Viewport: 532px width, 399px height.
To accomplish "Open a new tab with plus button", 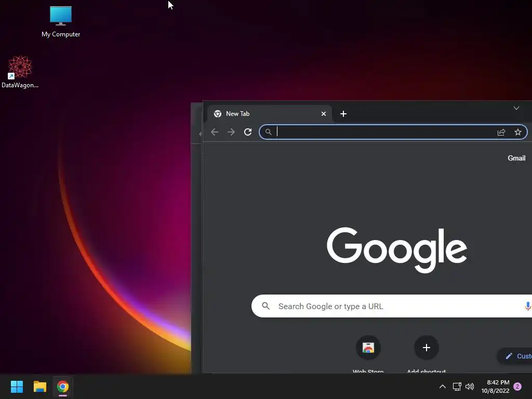I will click(x=343, y=114).
